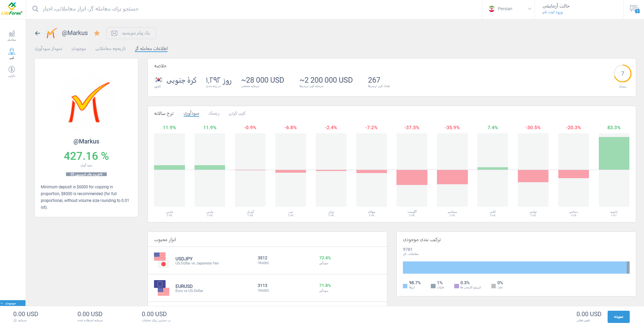Switch to the trader information tab
The width and height of the screenshot is (644, 325).
click(x=151, y=49)
